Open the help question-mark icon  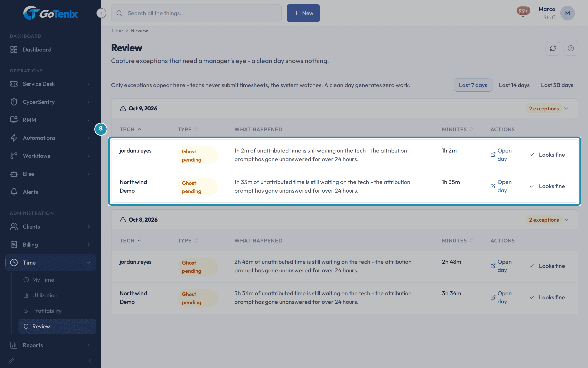[571, 48]
